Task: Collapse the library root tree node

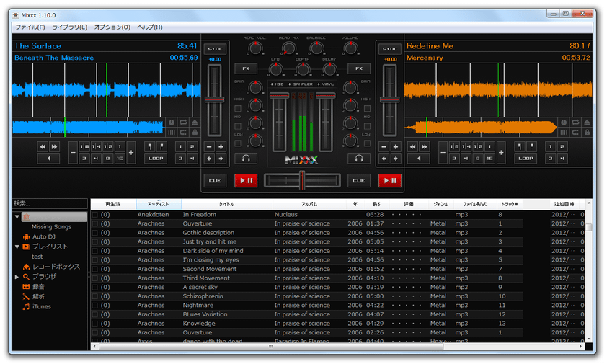Action: pos(17,216)
